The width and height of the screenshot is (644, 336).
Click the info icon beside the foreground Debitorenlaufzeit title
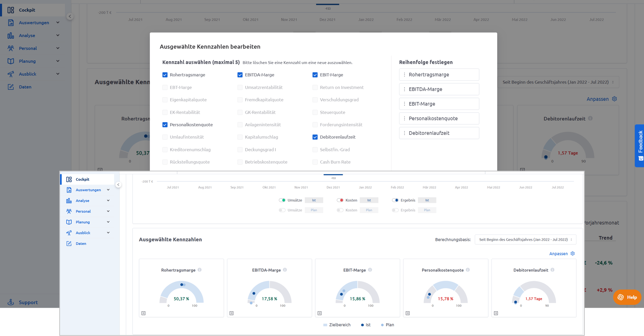pyautogui.click(x=553, y=270)
